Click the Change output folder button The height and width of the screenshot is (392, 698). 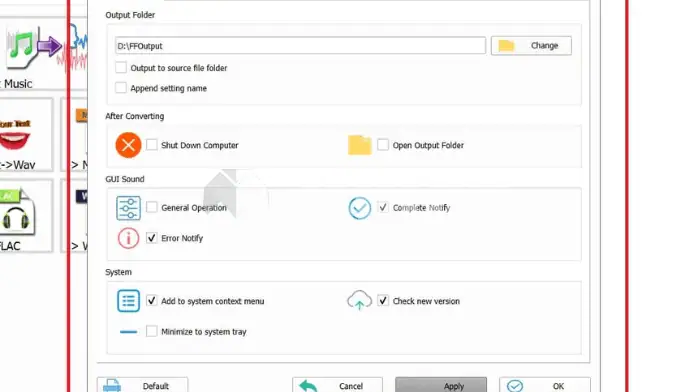(x=531, y=45)
